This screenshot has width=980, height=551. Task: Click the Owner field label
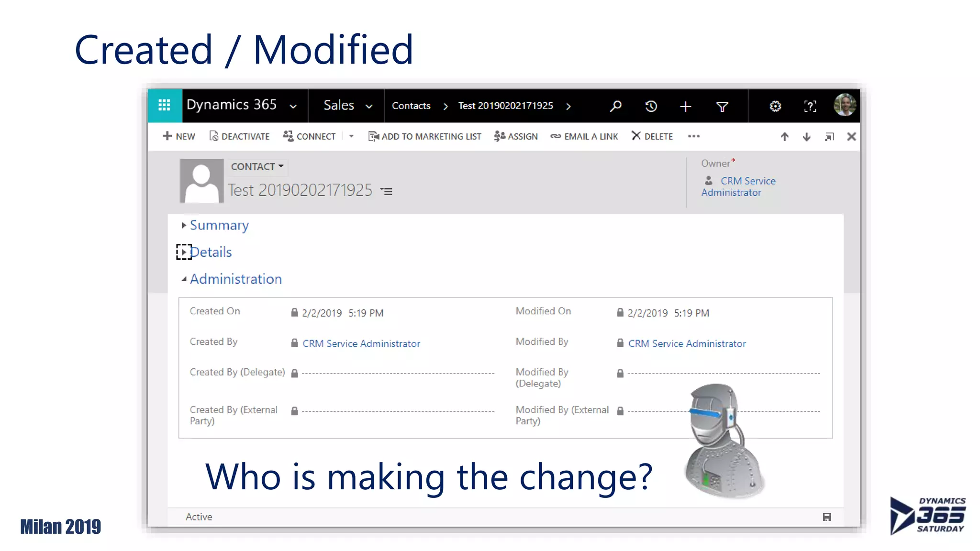point(716,164)
